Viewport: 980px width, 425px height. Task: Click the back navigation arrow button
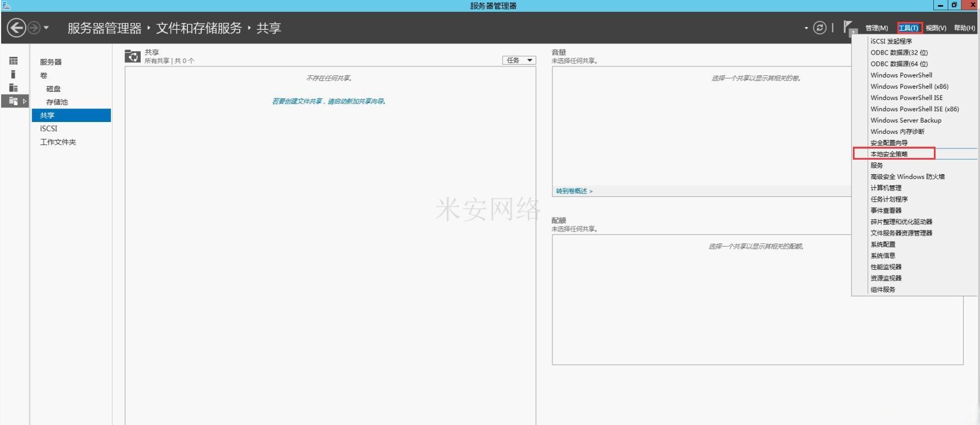click(16, 28)
